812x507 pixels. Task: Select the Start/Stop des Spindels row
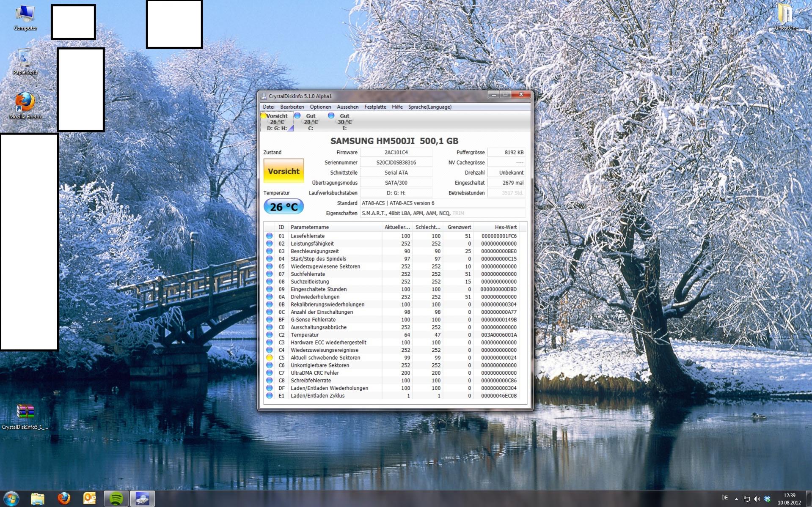pyautogui.click(x=396, y=259)
